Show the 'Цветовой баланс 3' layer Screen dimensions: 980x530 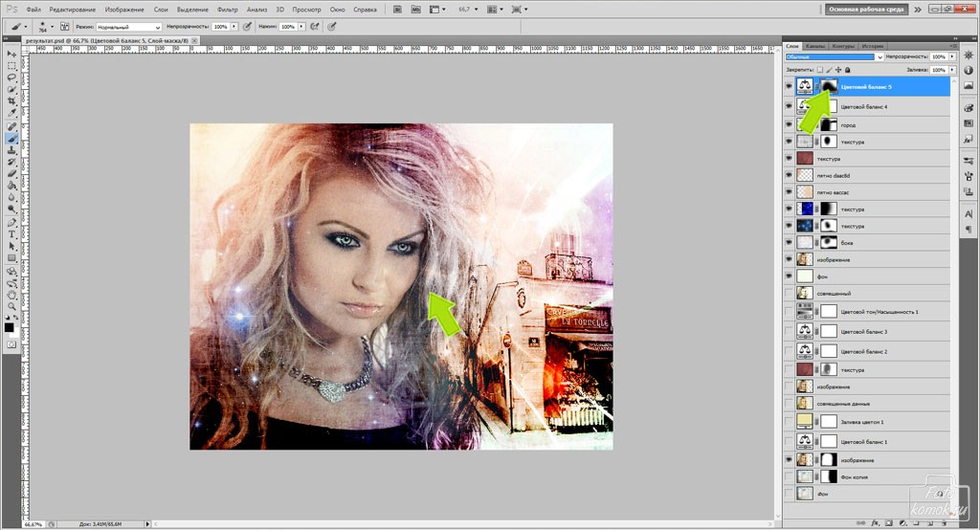coord(790,331)
